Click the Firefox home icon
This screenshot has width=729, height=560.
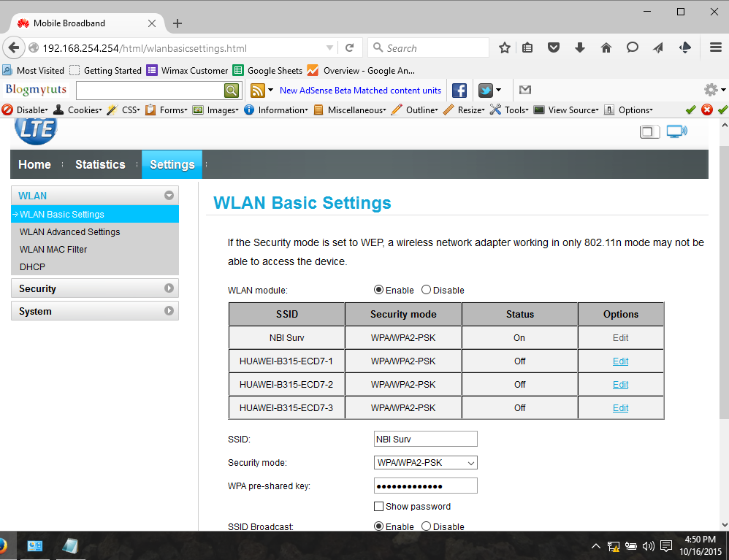pyautogui.click(x=606, y=47)
